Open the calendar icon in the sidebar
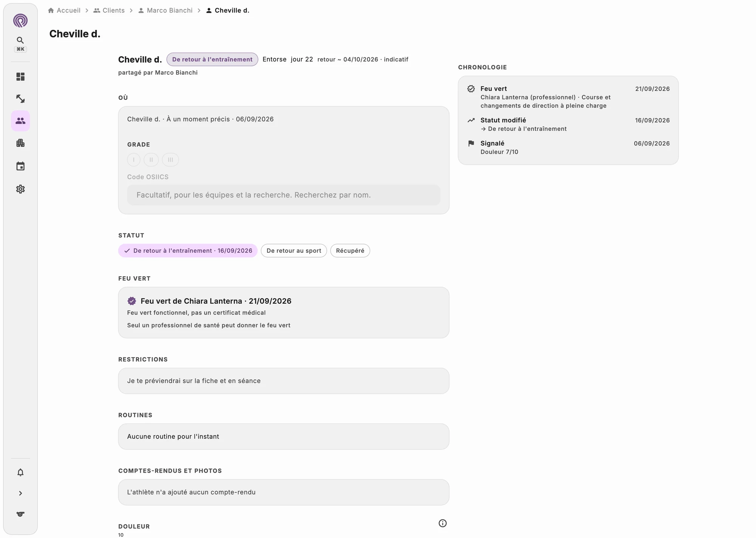Screen dimensions: 756x538 [x=20, y=166]
